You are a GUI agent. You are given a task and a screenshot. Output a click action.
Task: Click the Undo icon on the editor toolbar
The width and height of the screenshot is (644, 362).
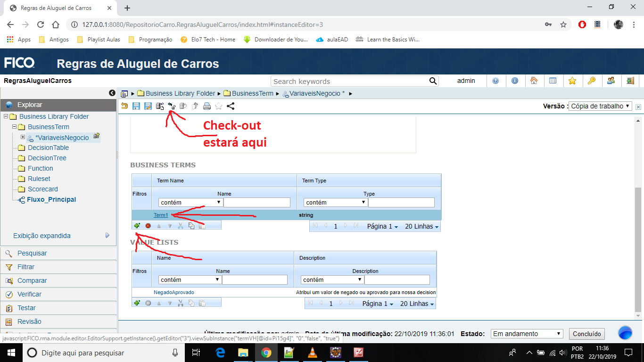pos(124,106)
